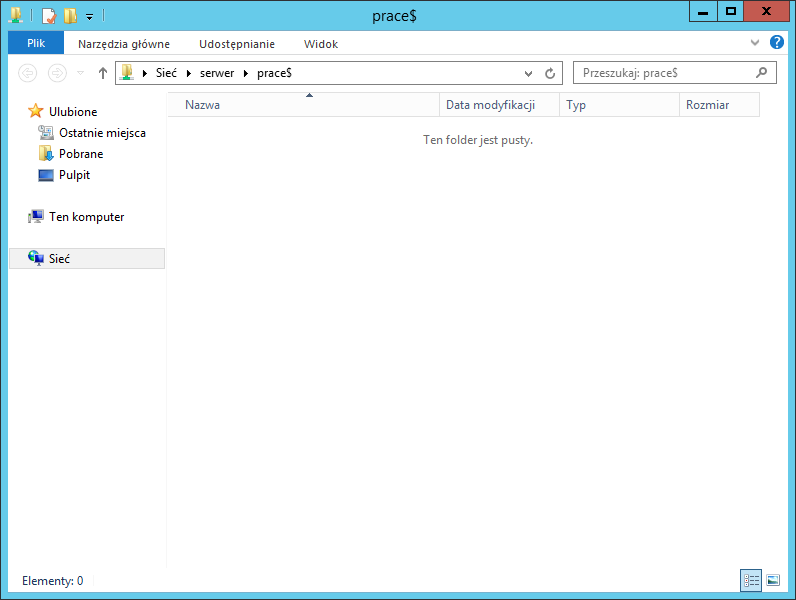Sort by Nazwa column header
This screenshot has height=600, width=796.
pyautogui.click(x=304, y=105)
